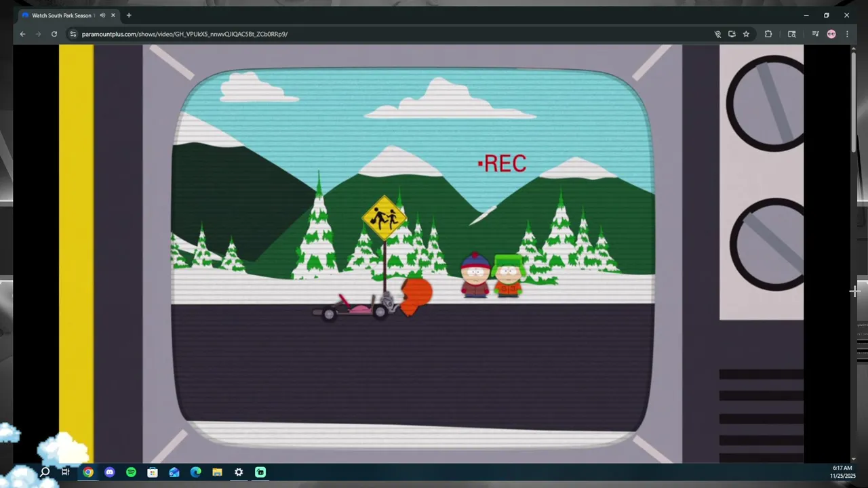Open Chrome three-dot menu
Image resolution: width=868 pixels, height=488 pixels.
pos(847,34)
